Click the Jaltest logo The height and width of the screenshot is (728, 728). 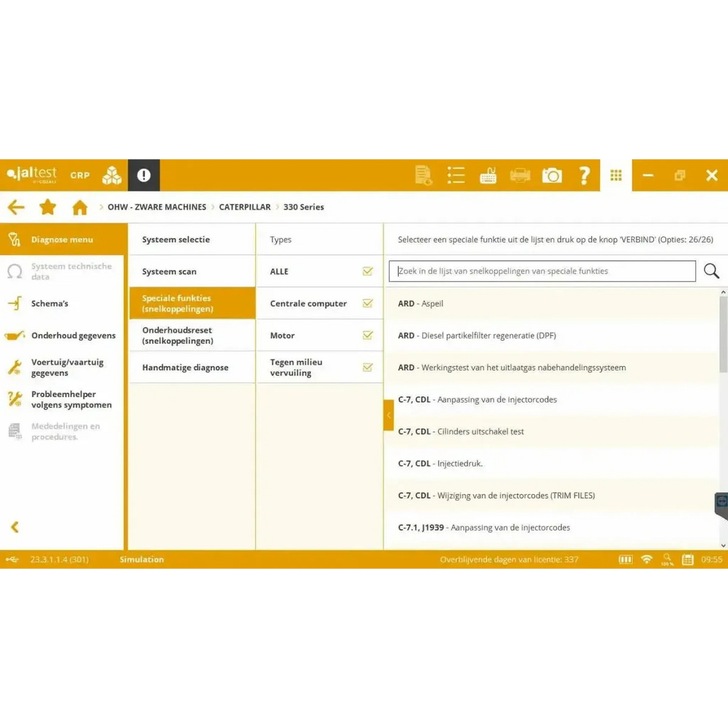[x=32, y=175]
